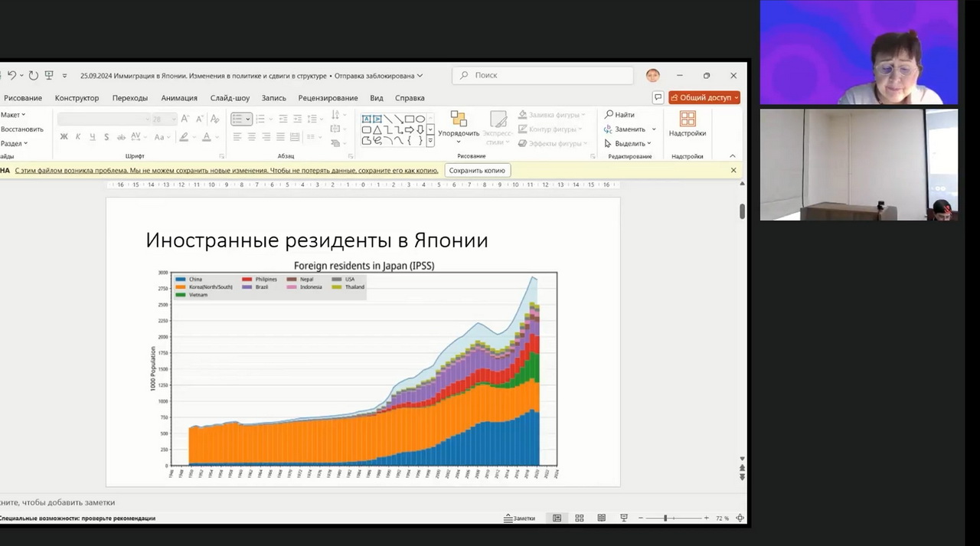Screen dimensions: 980x546
Task: Click the file problem warning link
Action: [227, 171]
